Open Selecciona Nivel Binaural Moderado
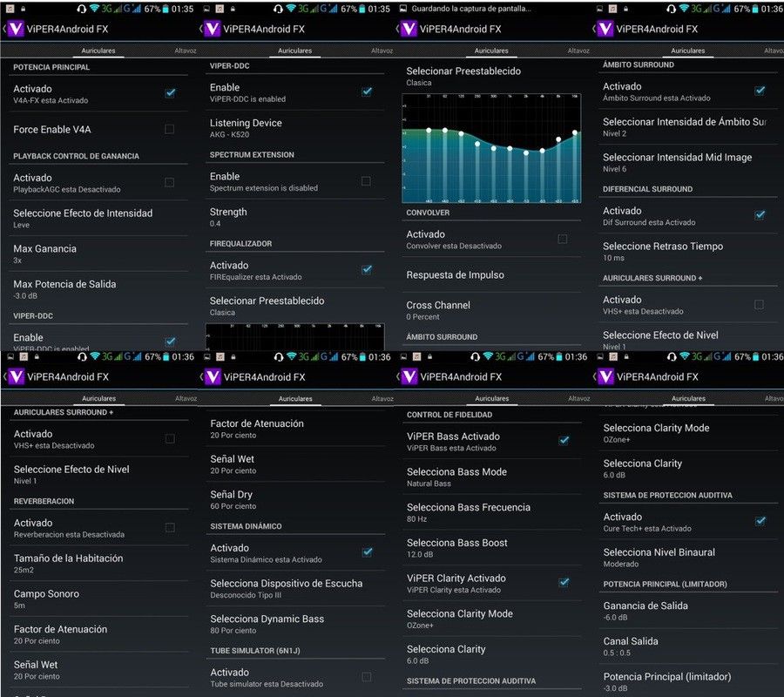Viewport: 784px width, 697px height. 688,558
